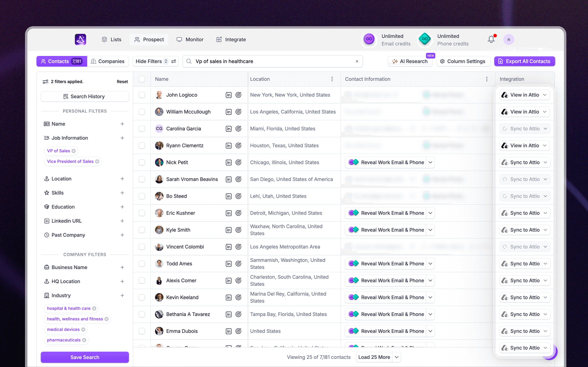Open View in Attio dropdown for John Logioco
This screenshot has height=367, width=588.
[x=544, y=95]
